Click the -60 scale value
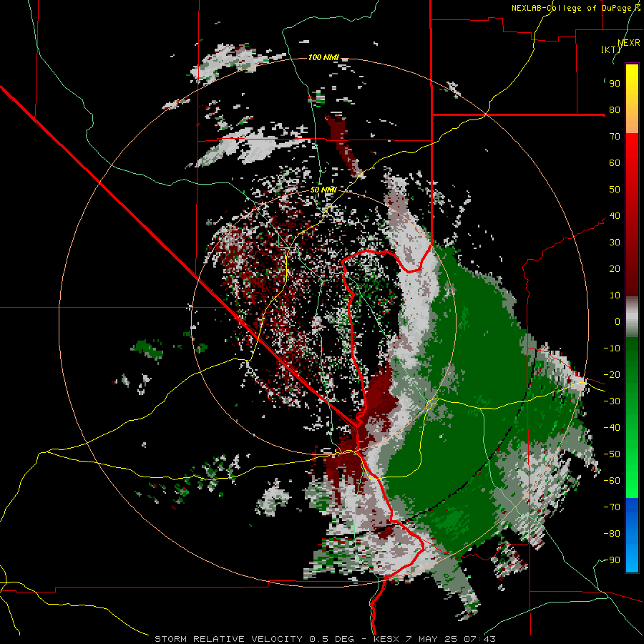Viewport: 644px width, 644px height. 612,481
